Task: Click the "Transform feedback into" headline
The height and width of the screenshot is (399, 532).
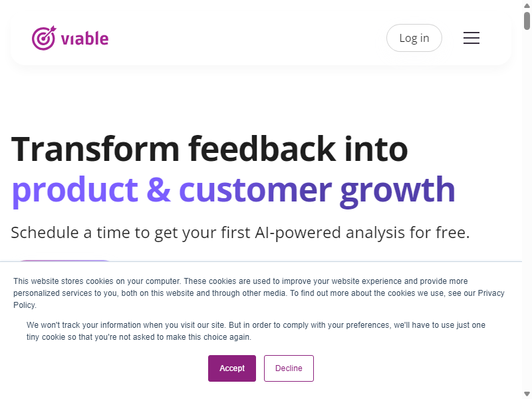Action: point(209,148)
